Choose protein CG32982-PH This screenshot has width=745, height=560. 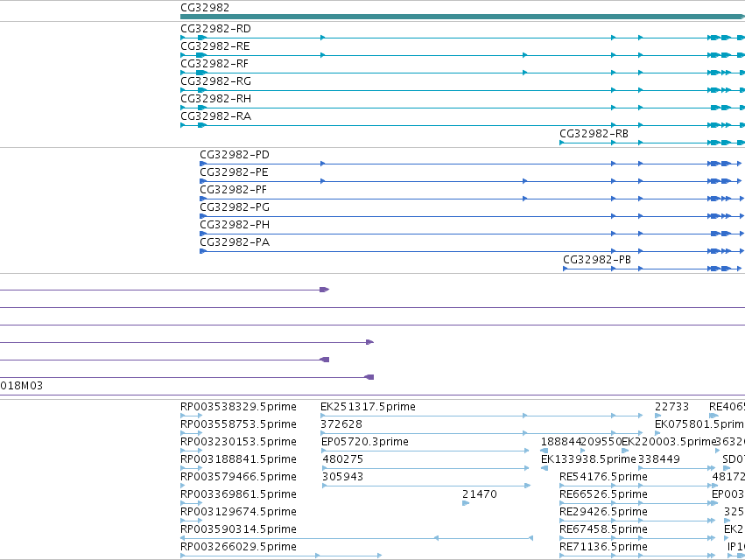click(235, 225)
